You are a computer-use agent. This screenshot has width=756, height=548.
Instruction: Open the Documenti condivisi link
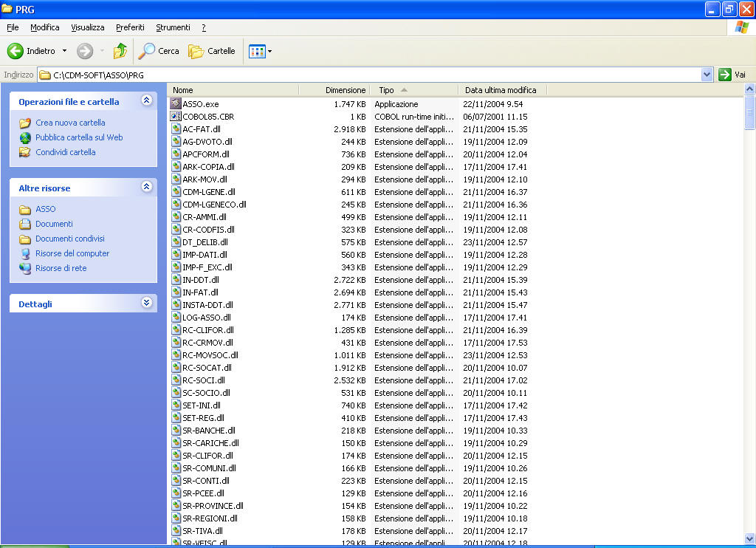[70, 239]
